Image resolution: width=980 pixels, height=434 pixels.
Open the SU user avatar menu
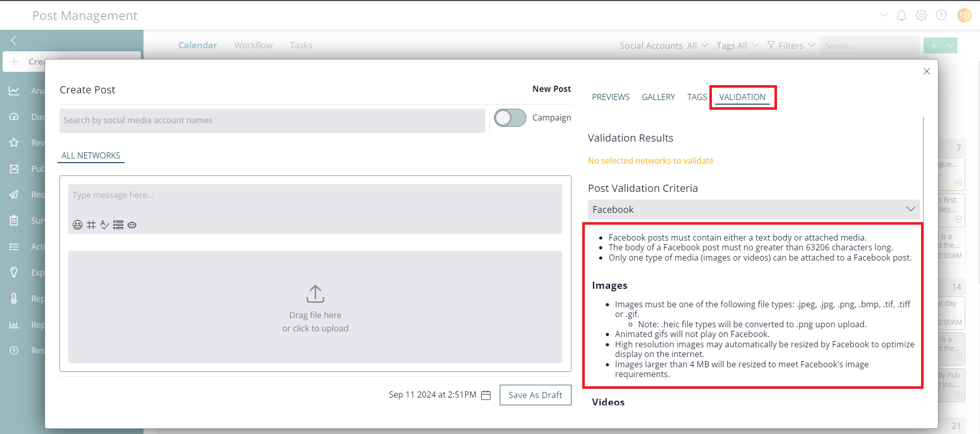point(964,15)
